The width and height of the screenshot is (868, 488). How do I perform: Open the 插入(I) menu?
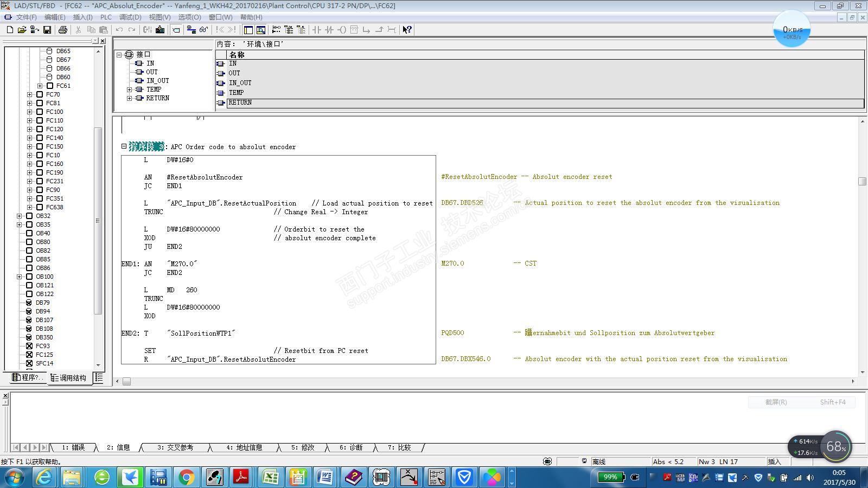click(82, 17)
